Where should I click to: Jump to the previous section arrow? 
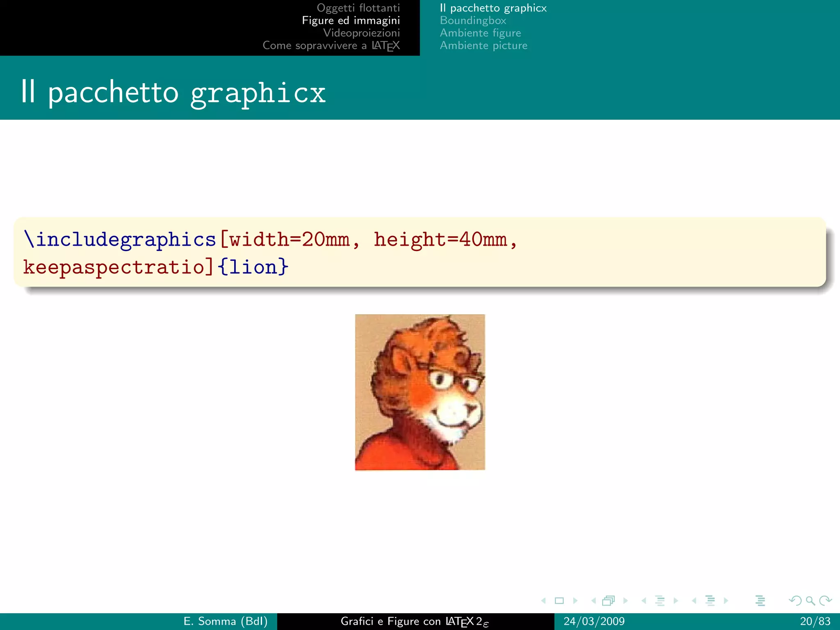point(694,601)
